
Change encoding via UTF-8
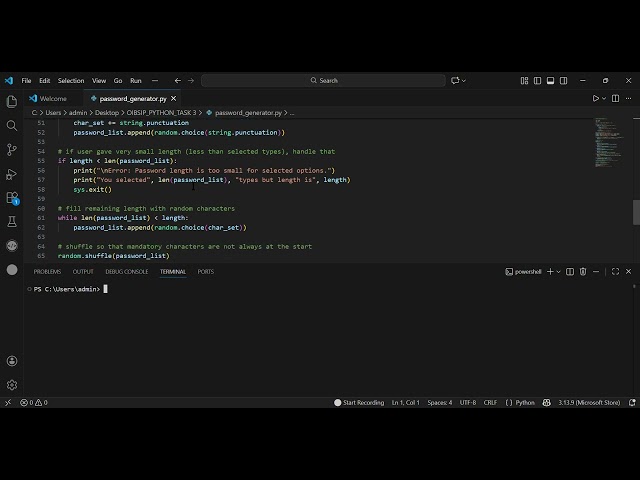468,402
